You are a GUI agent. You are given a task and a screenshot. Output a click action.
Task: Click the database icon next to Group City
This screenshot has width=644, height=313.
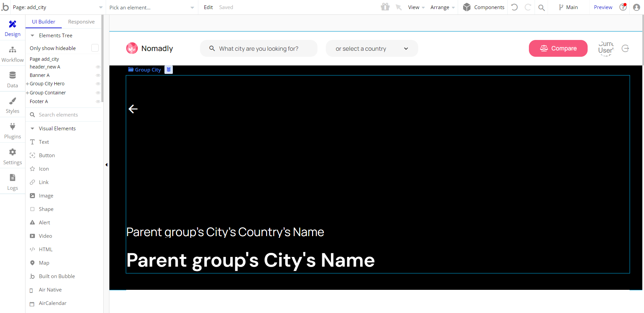pos(168,70)
